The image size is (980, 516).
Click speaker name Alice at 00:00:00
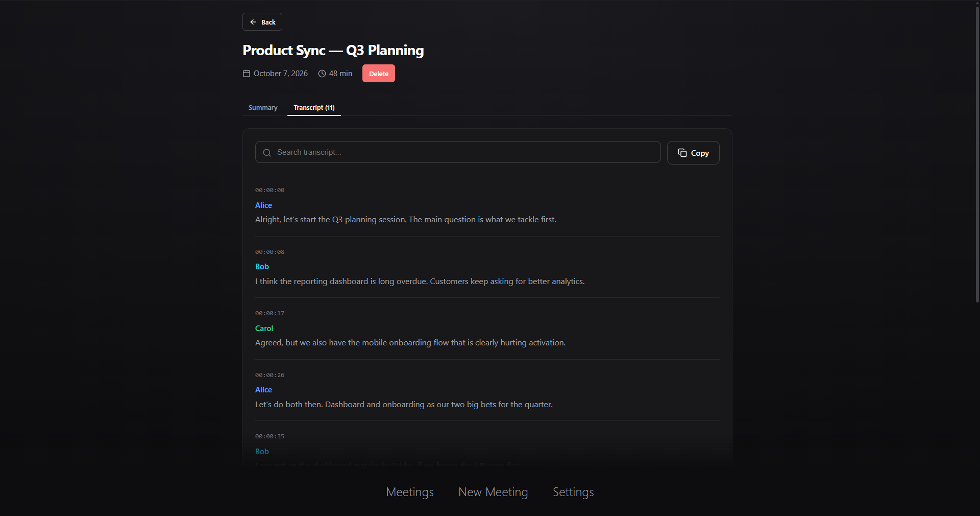[263, 205]
